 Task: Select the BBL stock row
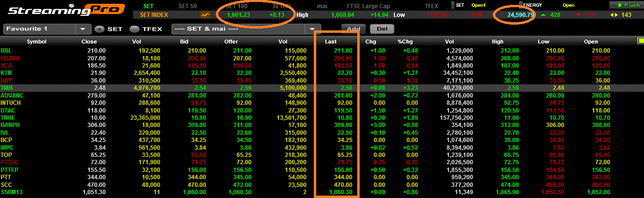coord(322,50)
